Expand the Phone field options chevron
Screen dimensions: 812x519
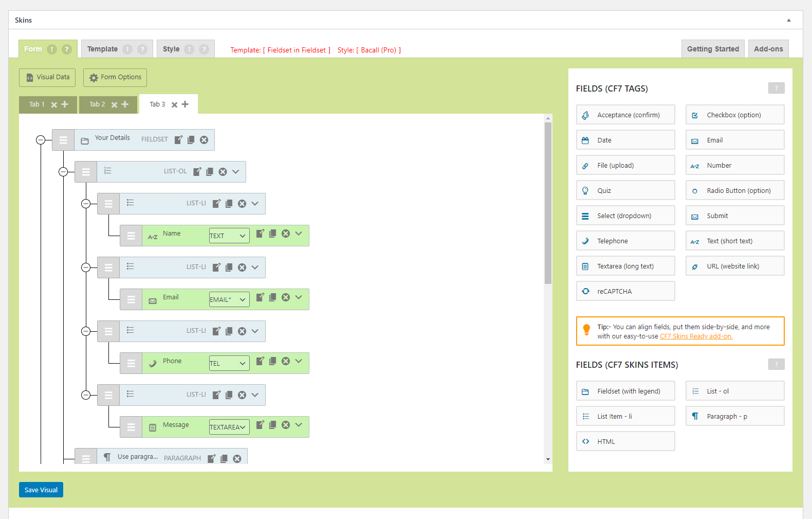point(299,361)
